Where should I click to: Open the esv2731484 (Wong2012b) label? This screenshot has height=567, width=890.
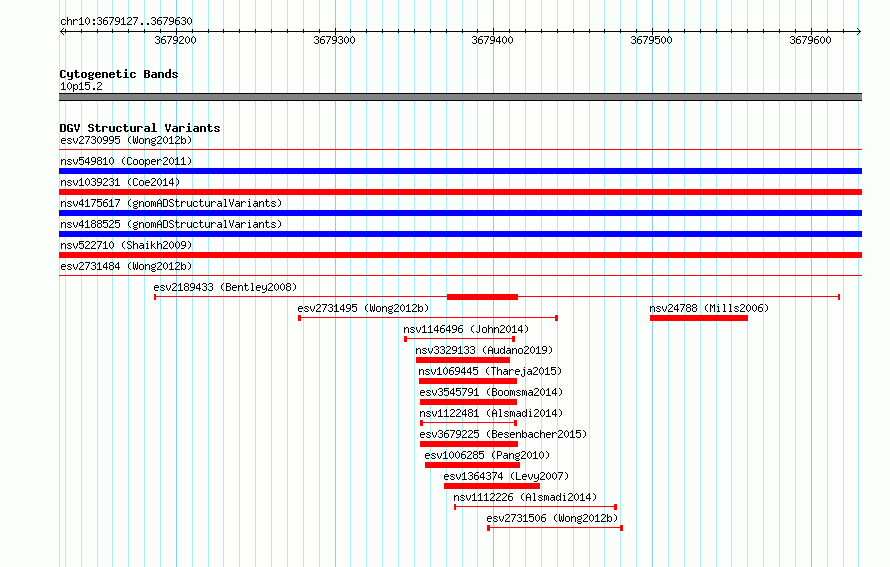click(126, 266)
